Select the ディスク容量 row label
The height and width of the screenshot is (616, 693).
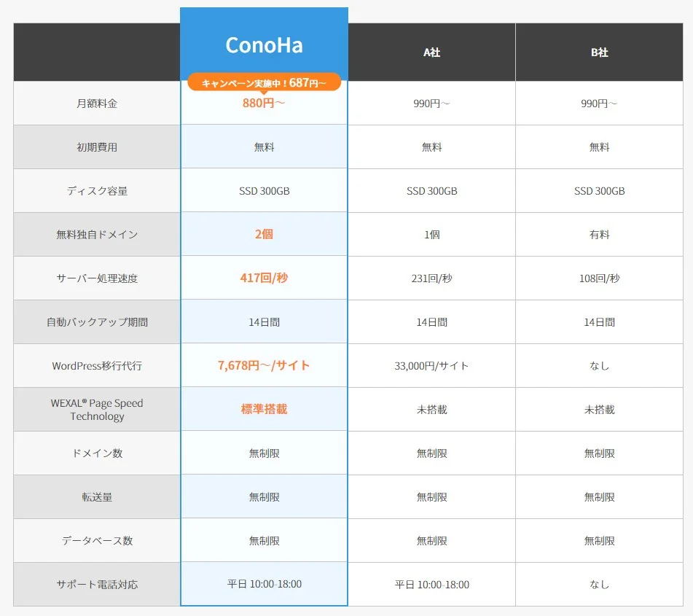tap(95, 190)
